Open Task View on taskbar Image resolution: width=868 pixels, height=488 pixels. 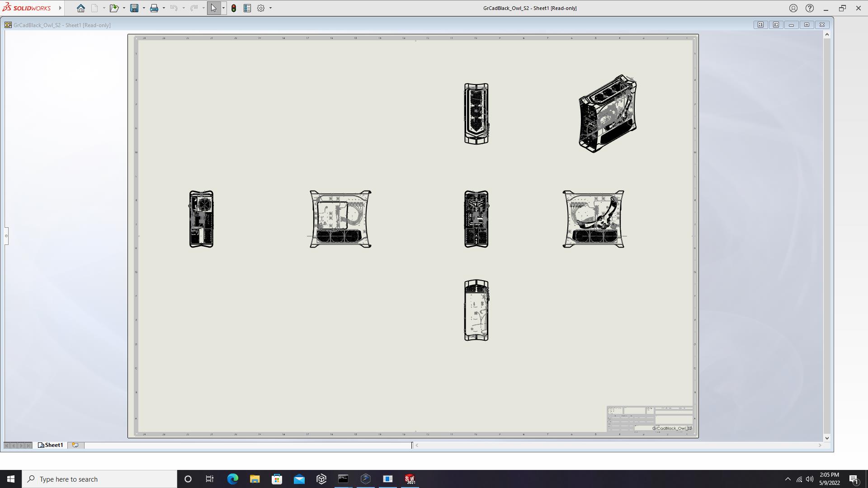(x=210, y=479)
